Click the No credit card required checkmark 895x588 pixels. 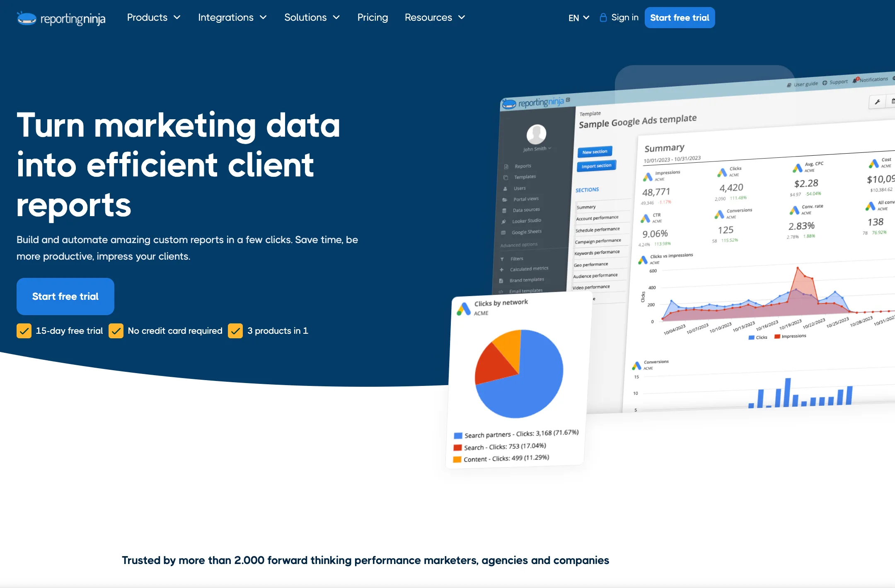point(116,331)
